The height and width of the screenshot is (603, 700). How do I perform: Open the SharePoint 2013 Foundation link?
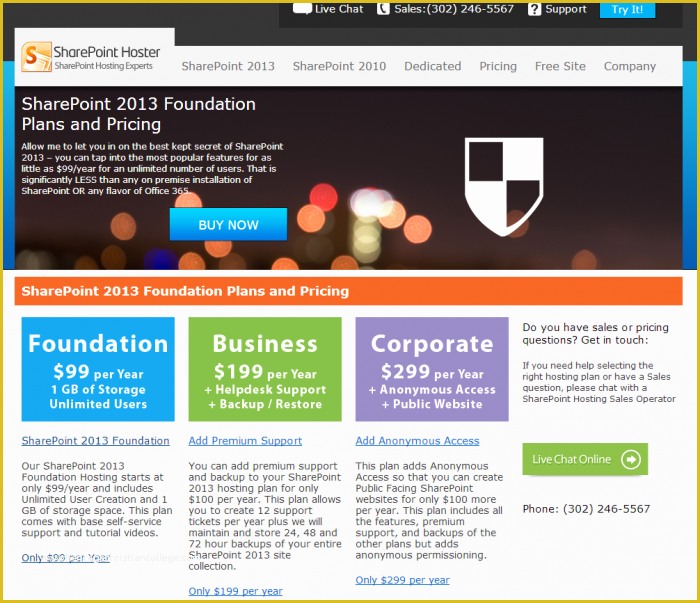tap(96, 441)
